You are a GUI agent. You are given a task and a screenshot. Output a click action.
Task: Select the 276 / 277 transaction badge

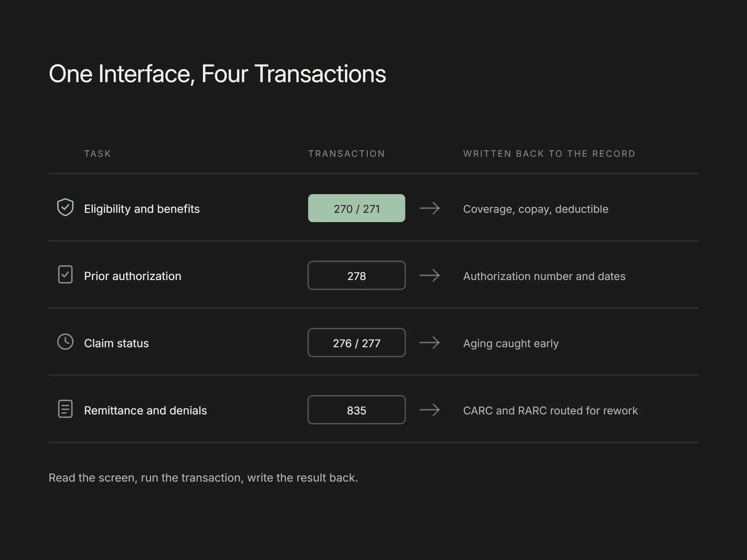click(357, 343)
